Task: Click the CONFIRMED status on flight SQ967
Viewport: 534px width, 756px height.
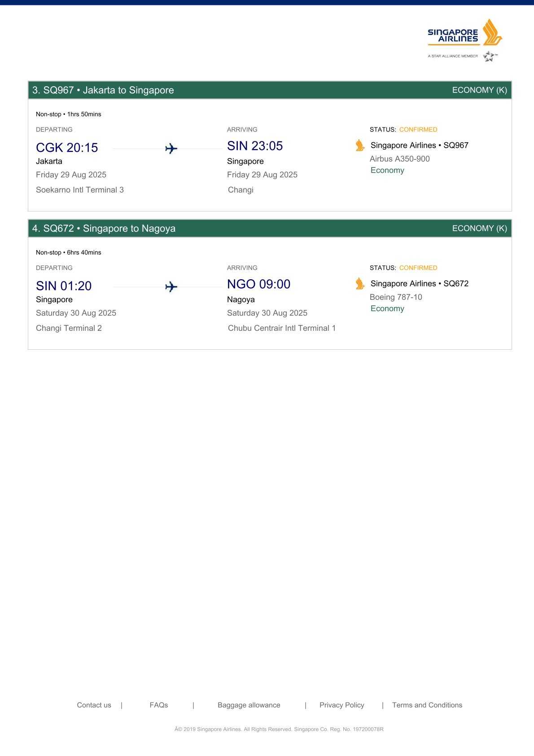Action: click(418, 130)
